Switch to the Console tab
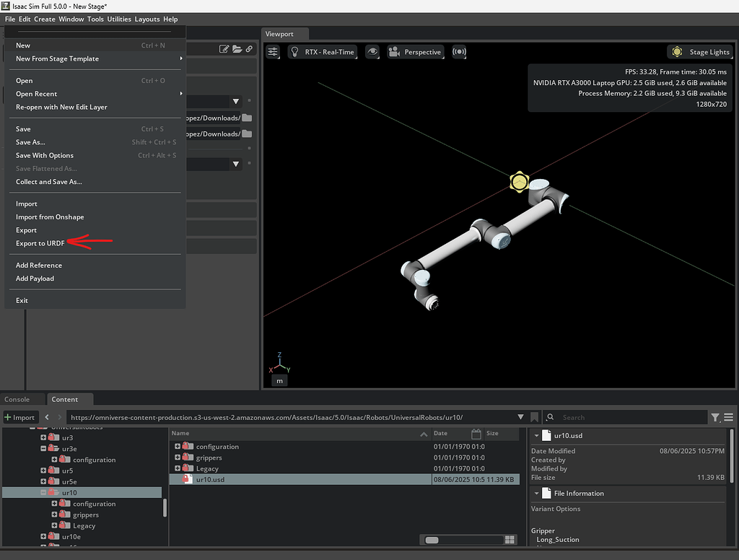 (x=22, y=398)
